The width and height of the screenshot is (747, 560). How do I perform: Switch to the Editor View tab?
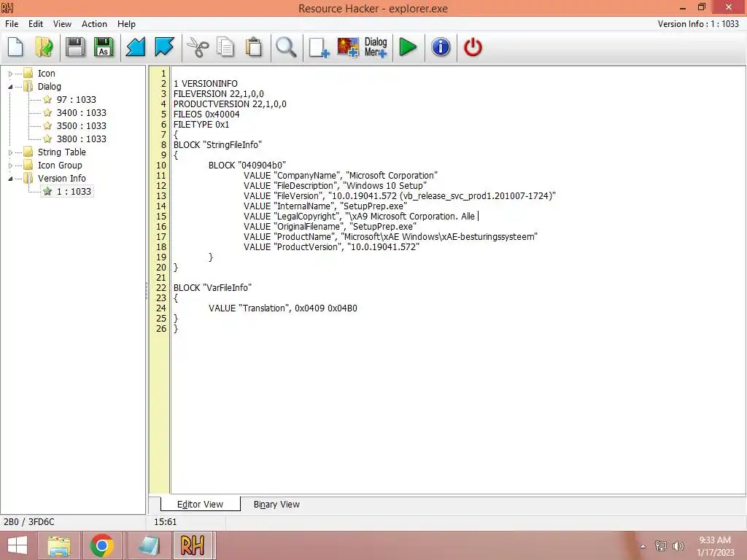[200, 504]
